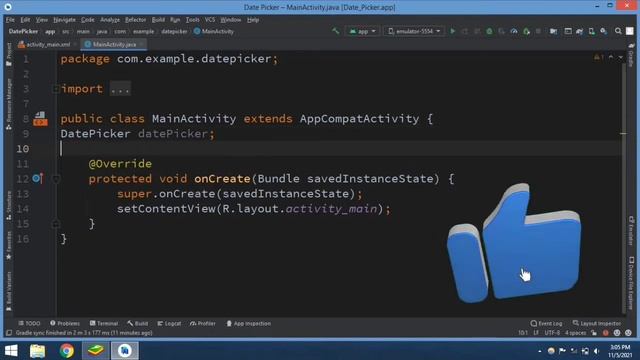Toggle the Build Variants side panel
This screenshot has height=360, width=640.
(x=9, y=291)
